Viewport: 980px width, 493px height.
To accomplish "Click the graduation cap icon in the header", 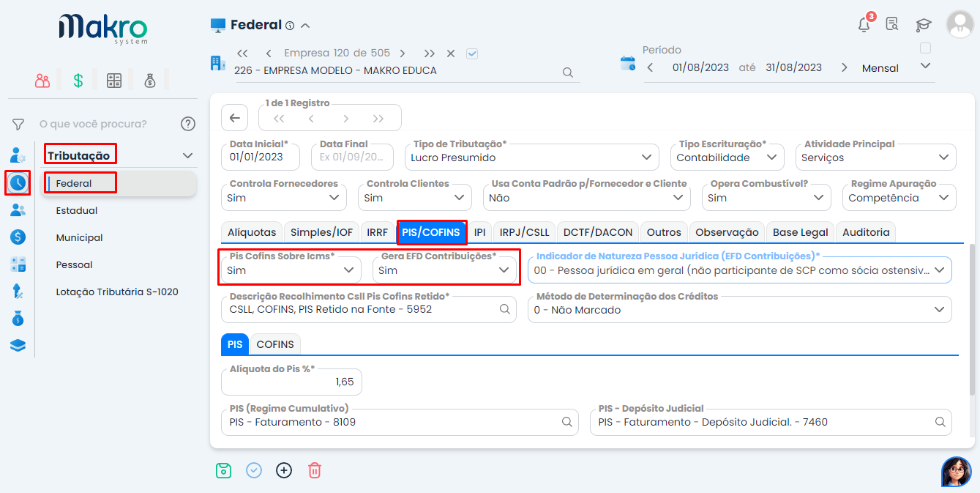I will 923,23.
